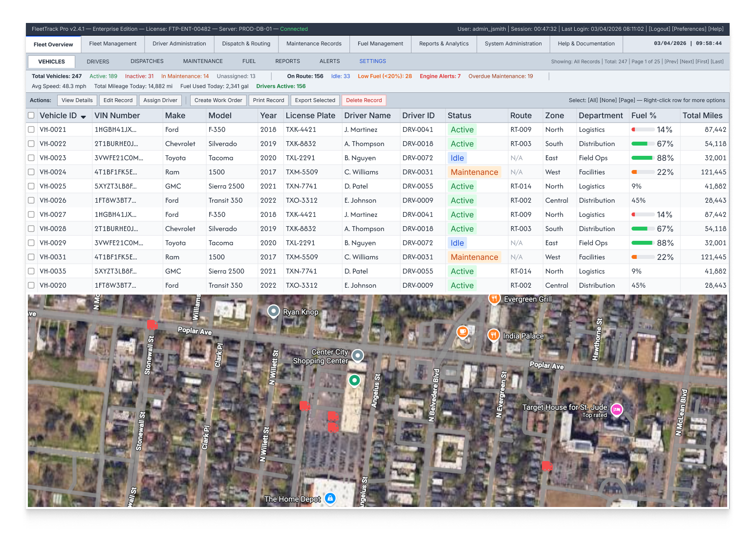Click the Logout link in the top bar
This screenshot has width=756, height=550.
pyautogui.click(x=659, y=29)
